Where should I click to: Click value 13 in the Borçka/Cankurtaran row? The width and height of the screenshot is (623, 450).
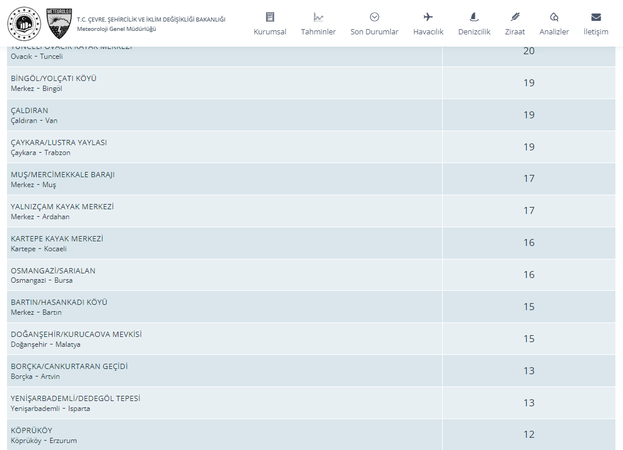pos(529,371)
